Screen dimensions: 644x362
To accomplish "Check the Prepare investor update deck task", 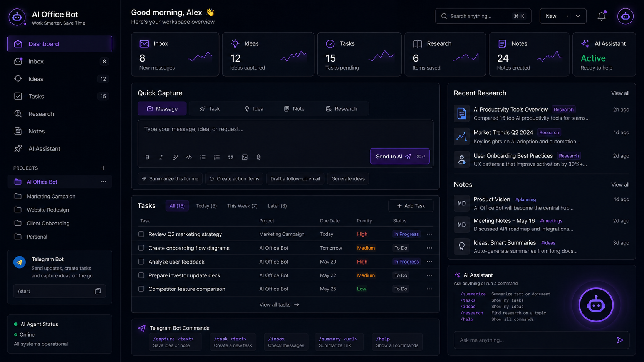I will tap(141, 275).
